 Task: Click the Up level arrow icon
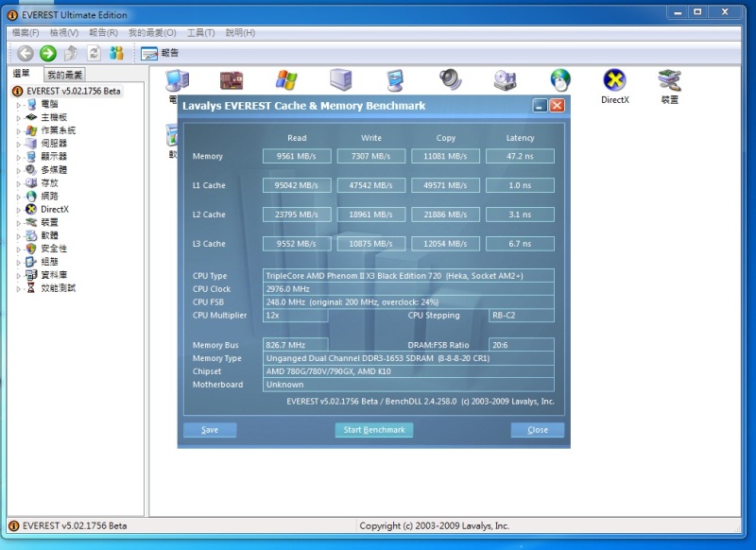[71, 53]
